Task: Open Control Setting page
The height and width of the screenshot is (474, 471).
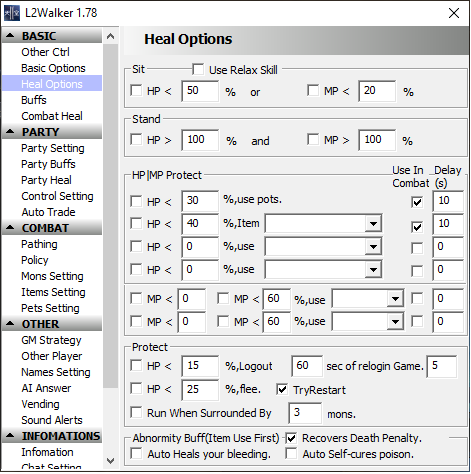Action: [57, 196]
